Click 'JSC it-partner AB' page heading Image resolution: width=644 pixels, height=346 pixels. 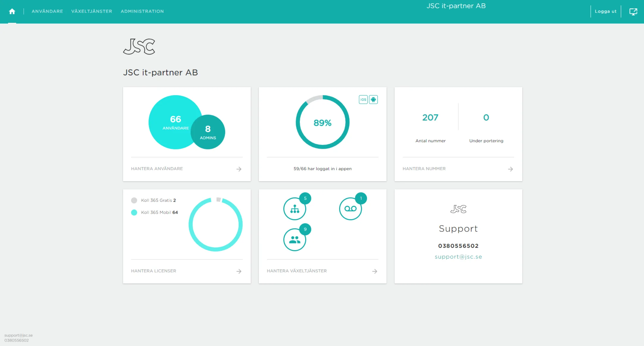161,73
